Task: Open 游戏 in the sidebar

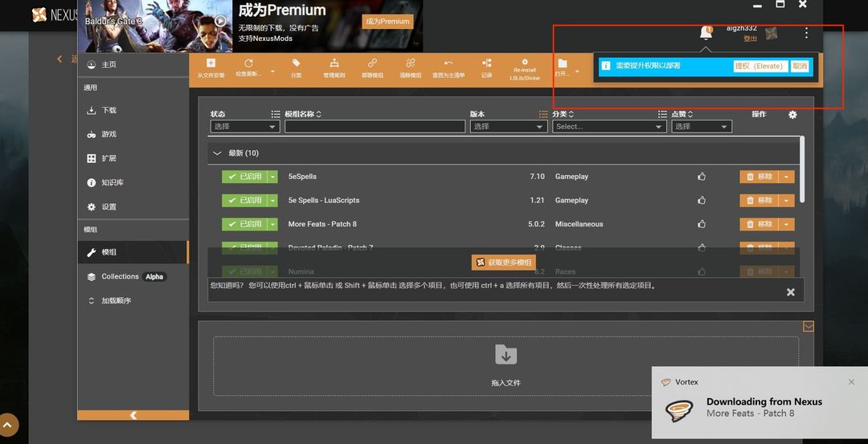Action: click(x=133, y=134)
